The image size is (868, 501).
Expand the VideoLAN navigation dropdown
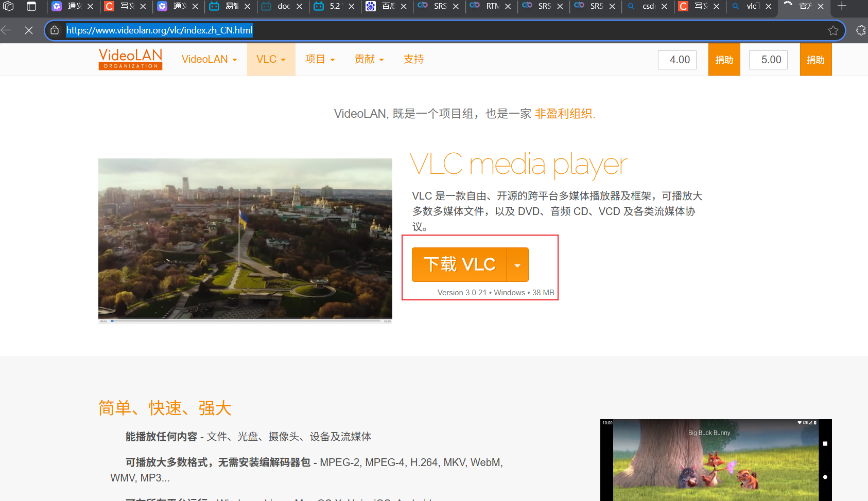[x=209, y=59]
